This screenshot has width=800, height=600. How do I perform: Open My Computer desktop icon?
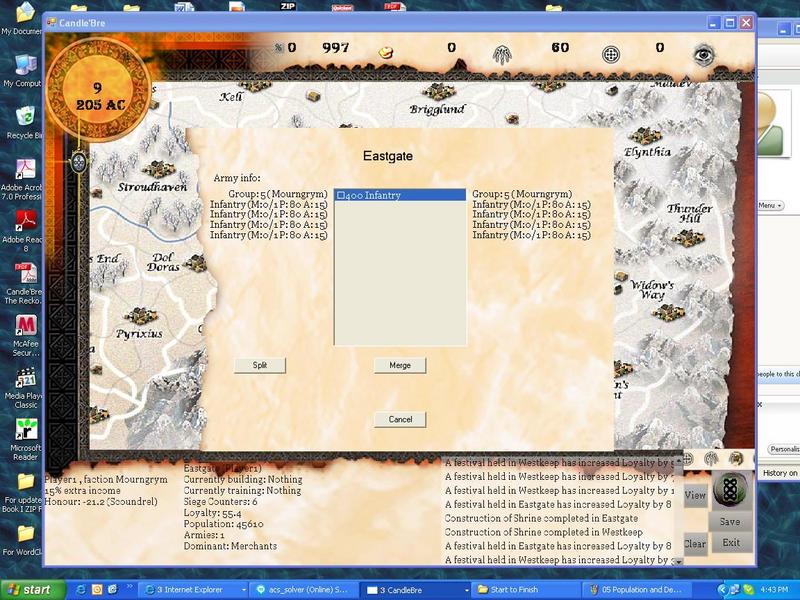[x=22, y=70]
